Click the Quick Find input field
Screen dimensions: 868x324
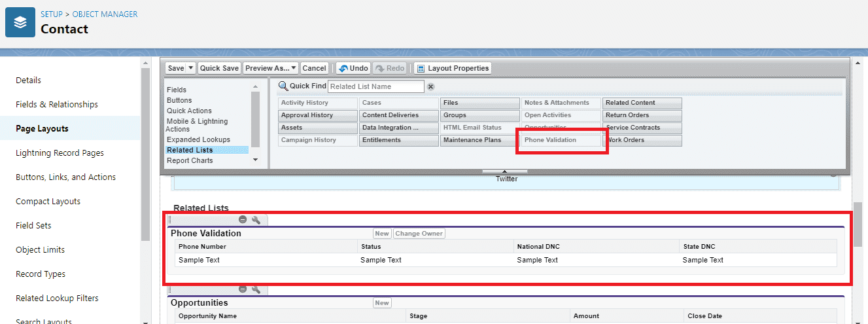click(375, 86)
